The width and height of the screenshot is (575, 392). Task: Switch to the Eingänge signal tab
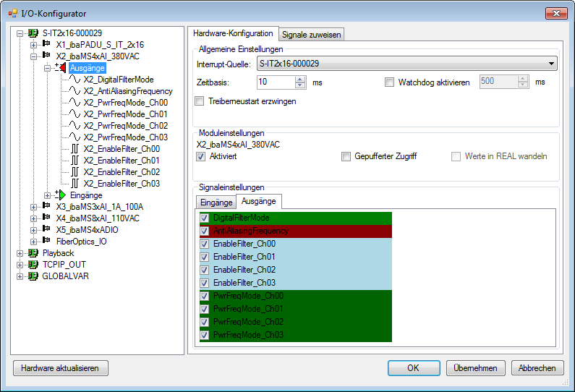point(216,203)
